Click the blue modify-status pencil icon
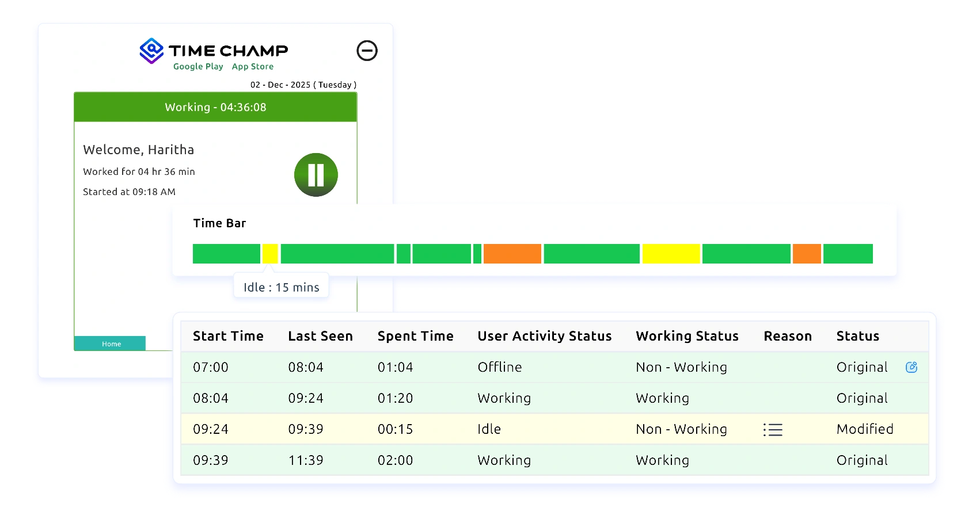The width and height of the screenshot is (980, 519). [913, 367]
